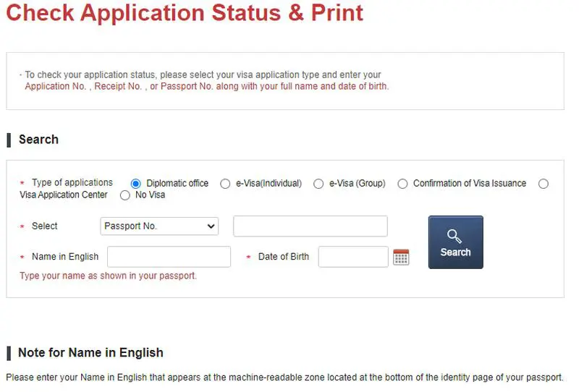Choose the e-Visa(Individual) application type

tap(225, 184)
